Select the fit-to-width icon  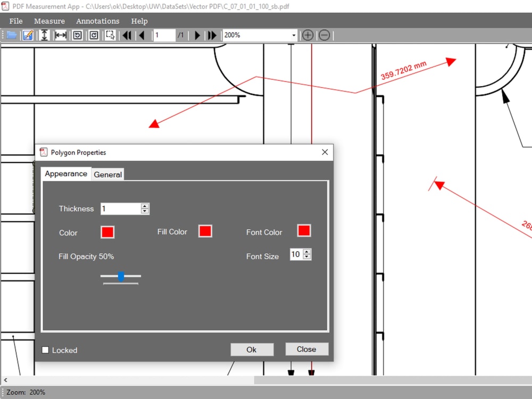[61, 35]
